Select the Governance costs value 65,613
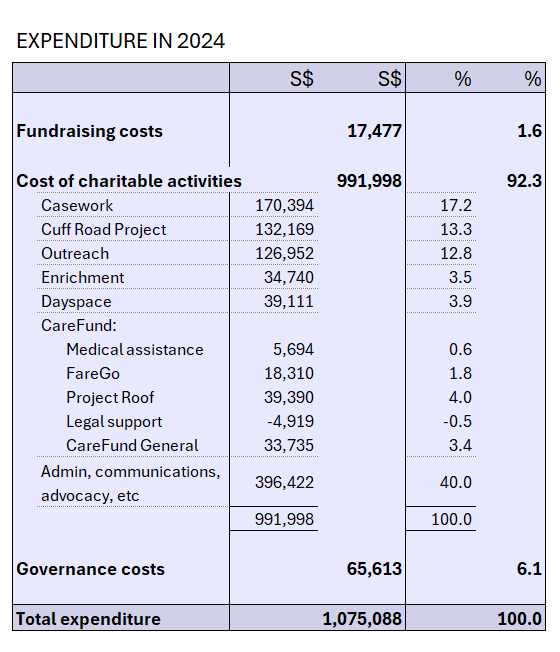The image size is (560, 652). (x=375, y=569)
